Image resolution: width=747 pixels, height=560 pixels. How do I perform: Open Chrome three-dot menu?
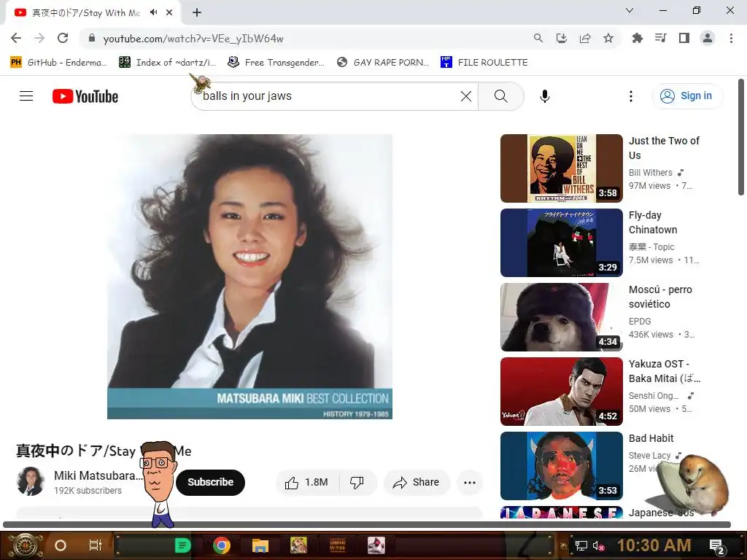tap(731, 38)
